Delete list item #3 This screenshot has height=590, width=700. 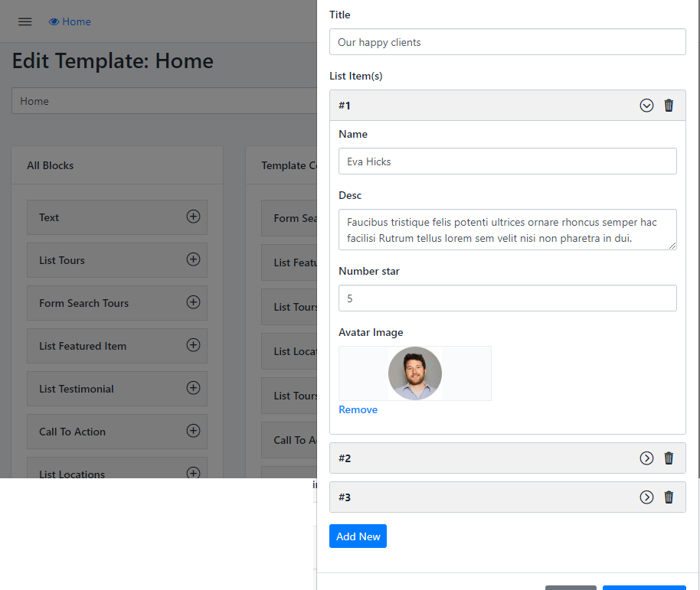669,497
